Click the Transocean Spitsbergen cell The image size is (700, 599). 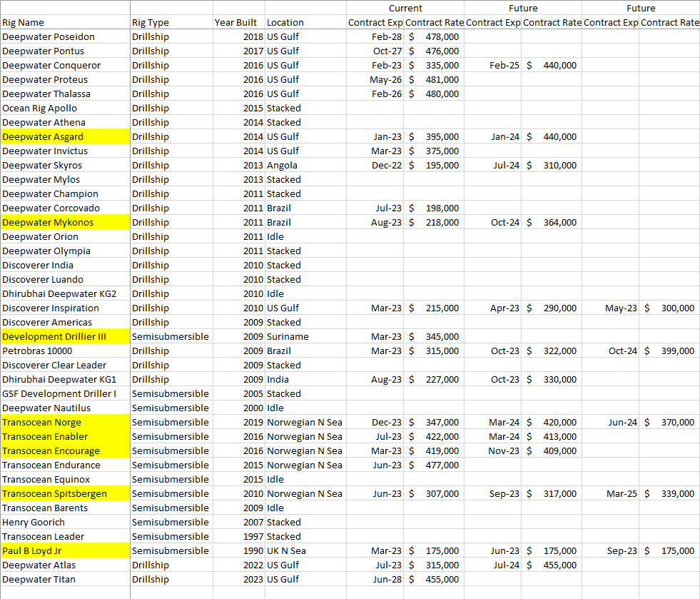pyautogui.click(x=65, y=494)
